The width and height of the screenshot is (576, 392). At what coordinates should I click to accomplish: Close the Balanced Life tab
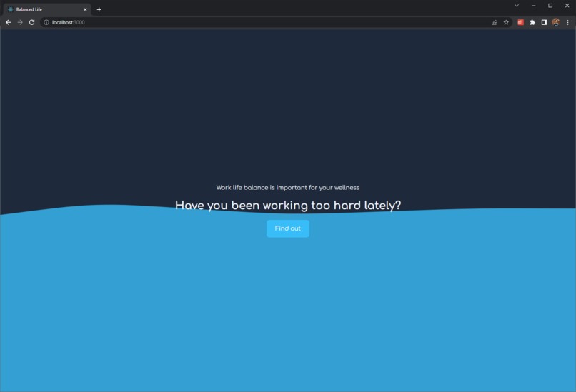[x=85, y=9]
